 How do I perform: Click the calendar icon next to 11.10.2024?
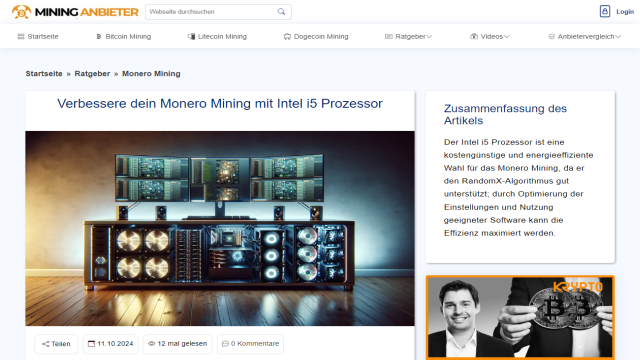coord(91,344)
